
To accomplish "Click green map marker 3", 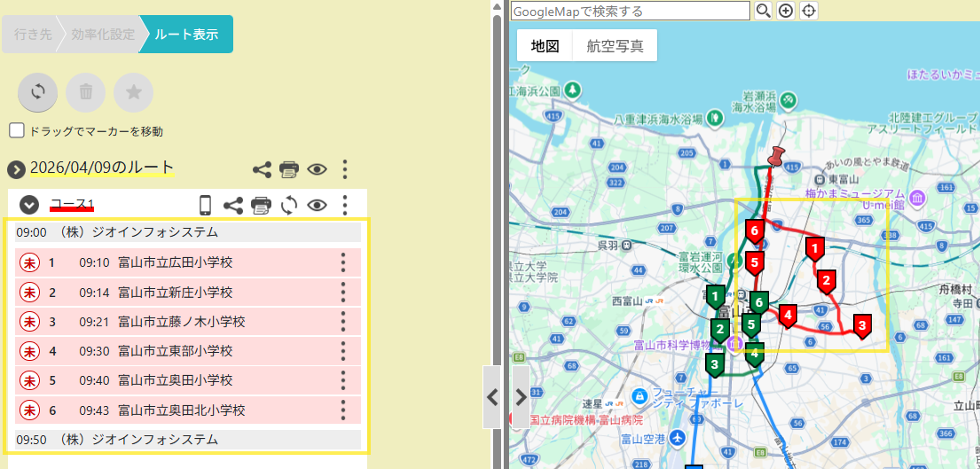I will point(714,364).
